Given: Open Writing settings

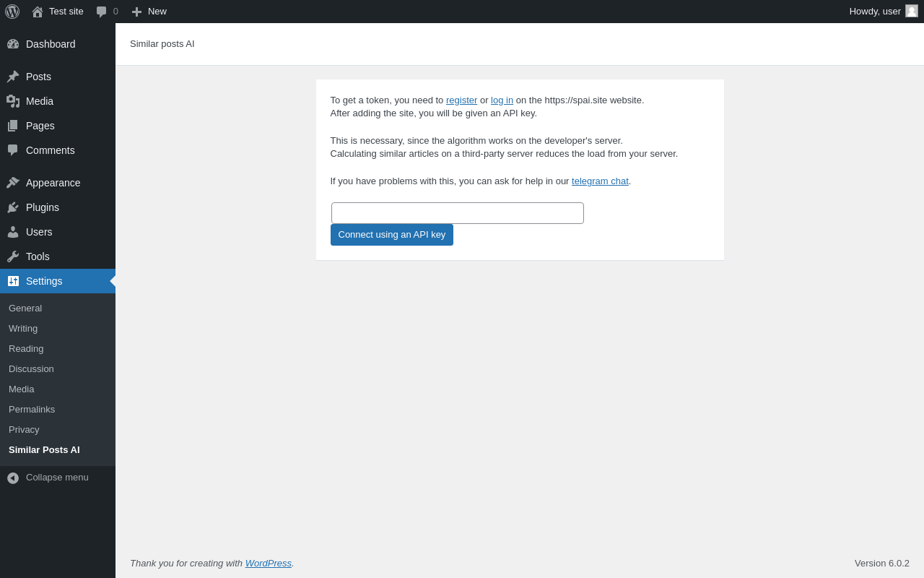Looking at the screenshot, I should (58, 329).
